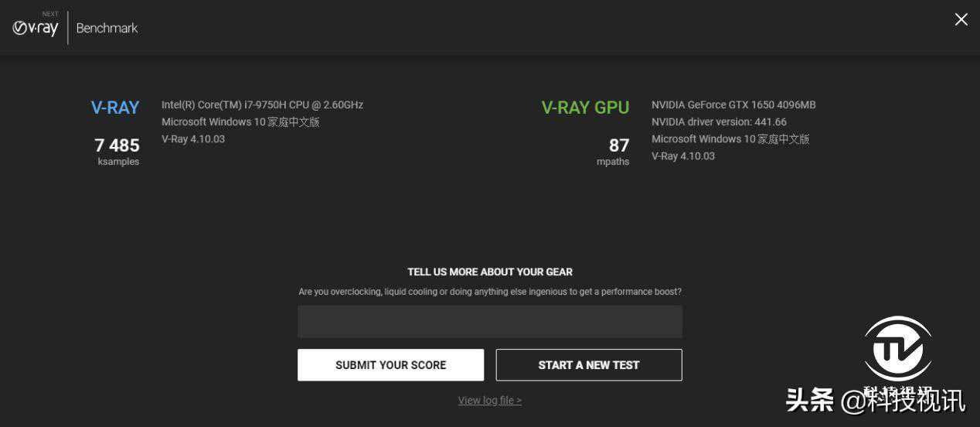Click the 87 mpaths GPU score

(614, 151)
